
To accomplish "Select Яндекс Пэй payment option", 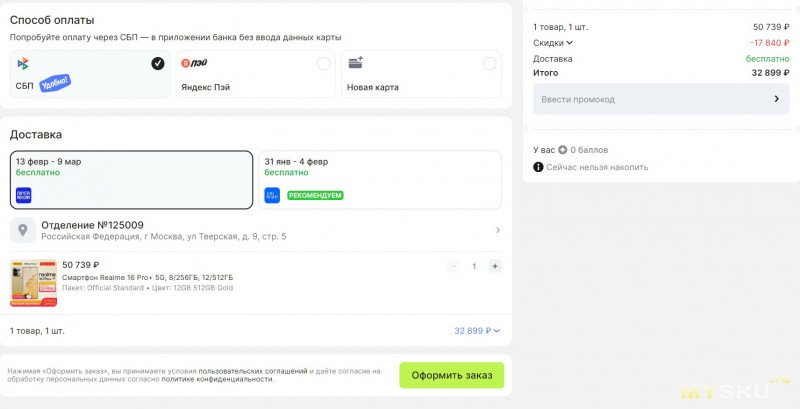I will pyautogui.click(x=255, y=74).
